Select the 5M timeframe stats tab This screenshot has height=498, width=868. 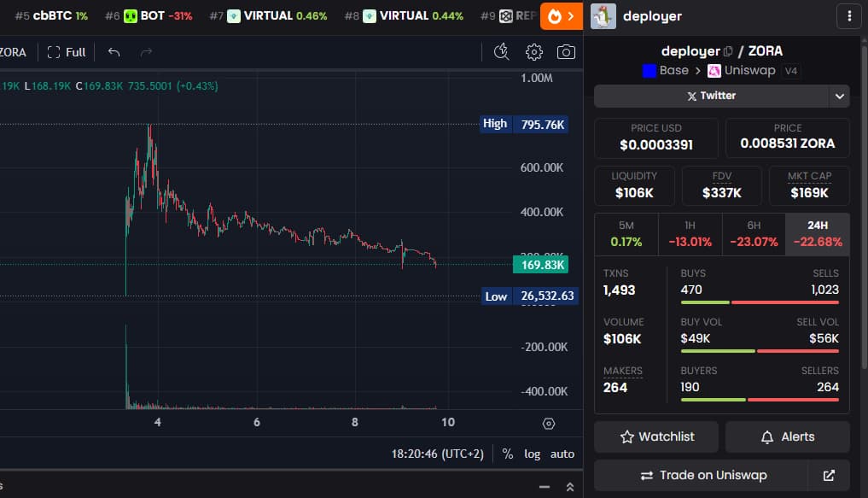pyautogui.click(x=626, y=234)
